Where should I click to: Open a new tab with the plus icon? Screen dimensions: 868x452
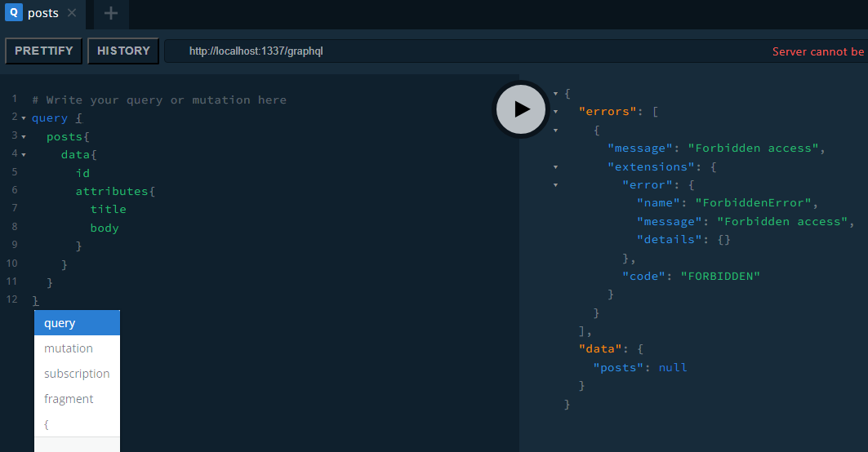pyautogui.click(x=111, y=13)
